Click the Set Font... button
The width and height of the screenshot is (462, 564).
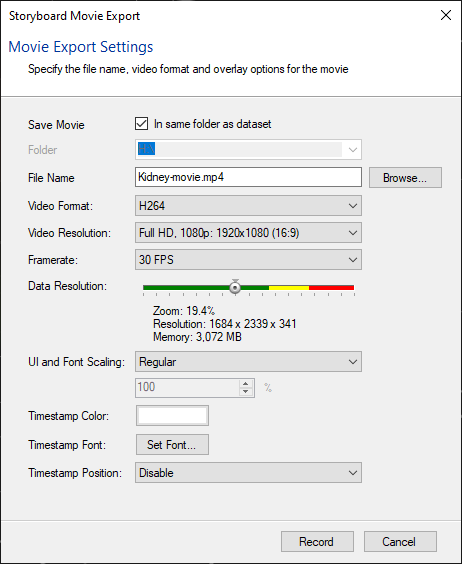click(172, 445)
